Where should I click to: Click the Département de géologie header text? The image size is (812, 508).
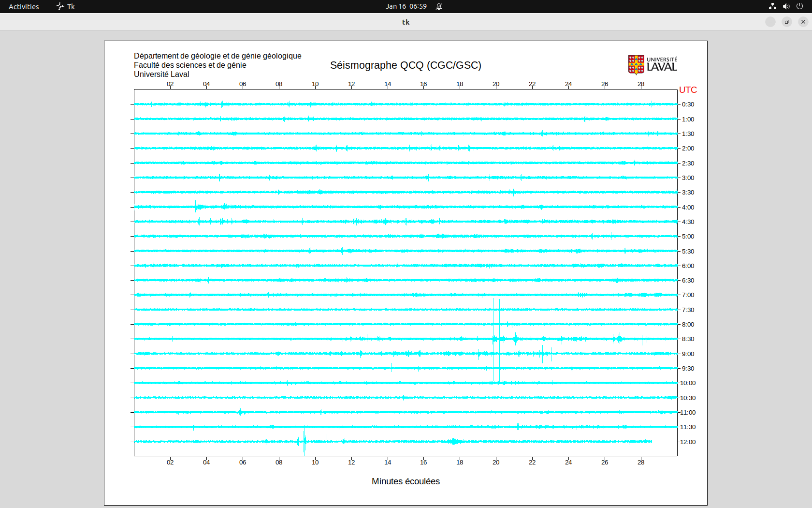[x=217, y=56]
